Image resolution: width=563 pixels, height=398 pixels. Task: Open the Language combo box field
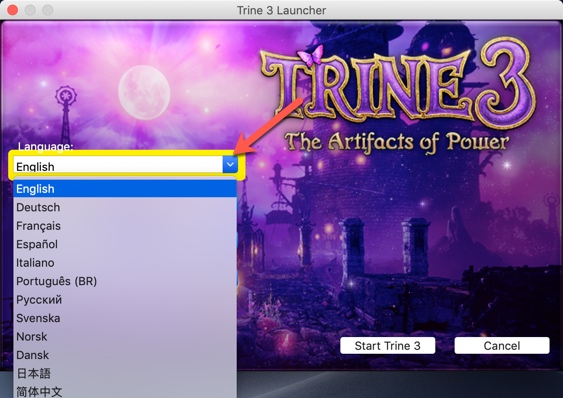[x=126, y=165]
